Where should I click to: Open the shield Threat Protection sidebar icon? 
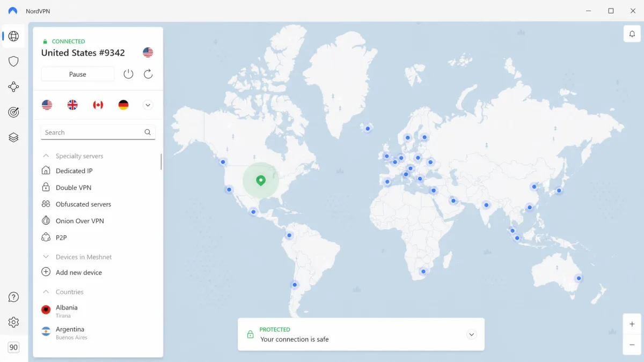pos(14,61)
